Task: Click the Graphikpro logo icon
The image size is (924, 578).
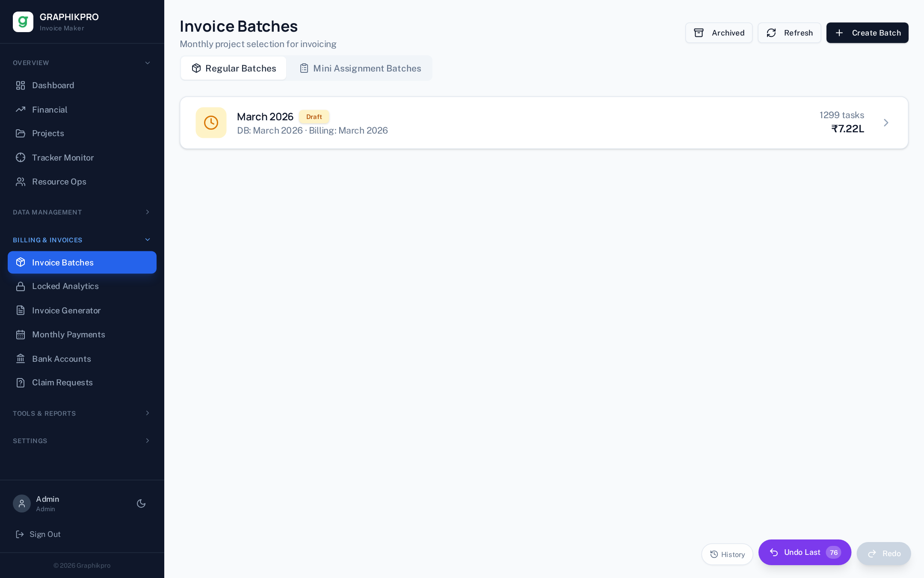Action: tap(23, 22)
